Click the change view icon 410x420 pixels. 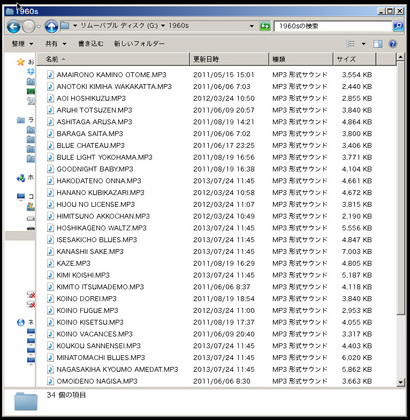[351, 44]
